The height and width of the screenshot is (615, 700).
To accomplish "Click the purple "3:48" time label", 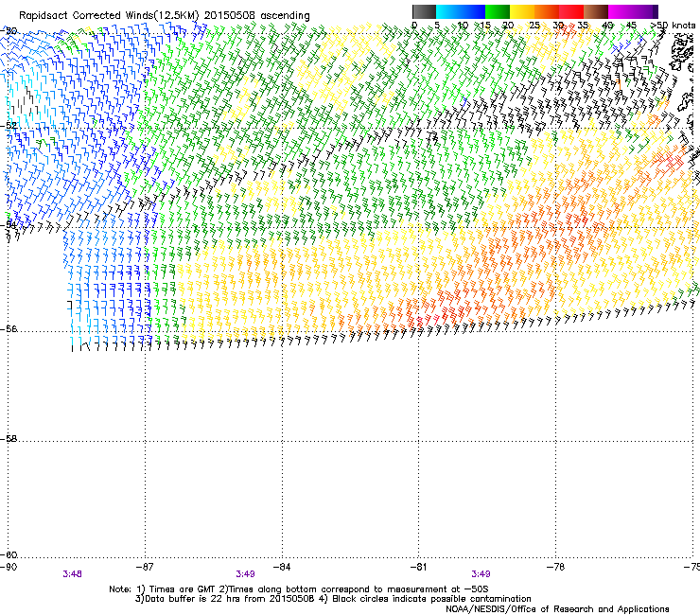I will 72,574.
